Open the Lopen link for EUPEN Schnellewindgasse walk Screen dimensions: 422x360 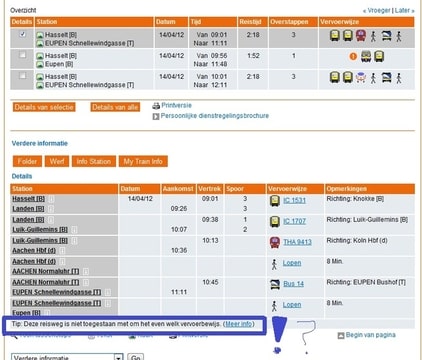292,305
